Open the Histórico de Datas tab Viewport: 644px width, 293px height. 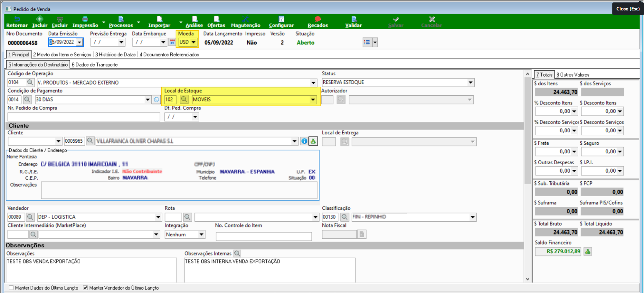(115, 55)
